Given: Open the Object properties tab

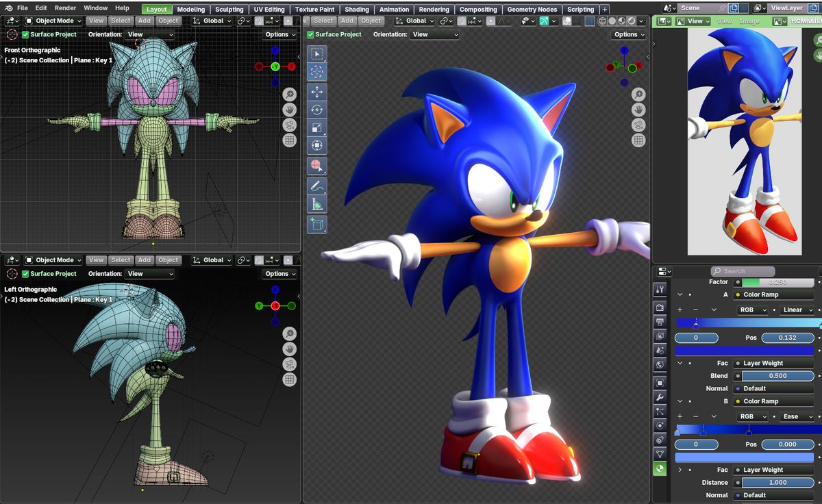Looking at the screenshot, I should pyautogui.click(x=660, y=382).
